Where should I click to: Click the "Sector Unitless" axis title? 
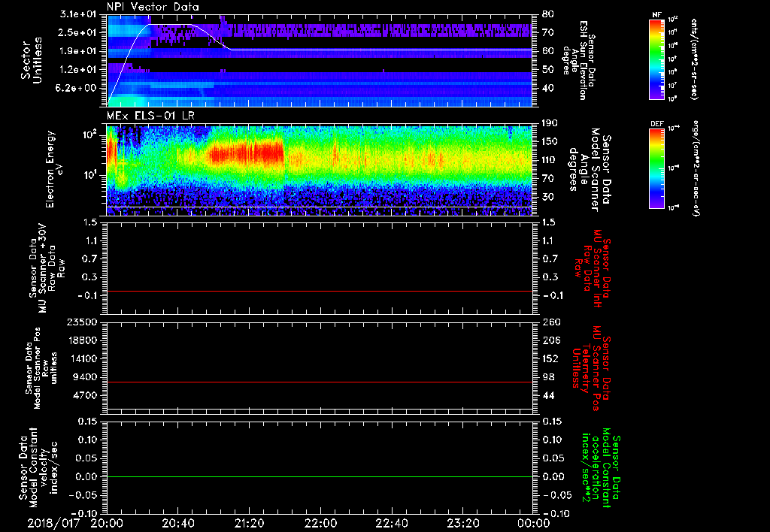[x=32, y=60]
